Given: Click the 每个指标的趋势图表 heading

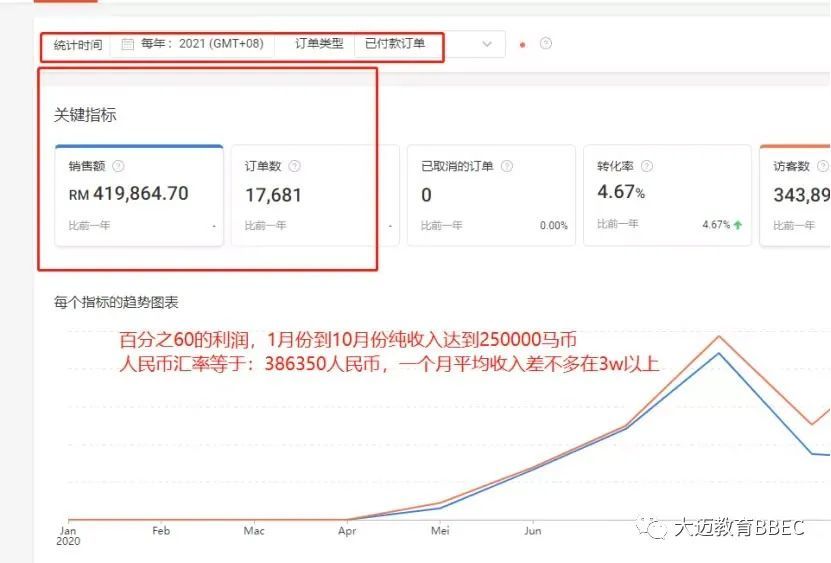Looking at the screenshot, I should [x=116, y=302].
